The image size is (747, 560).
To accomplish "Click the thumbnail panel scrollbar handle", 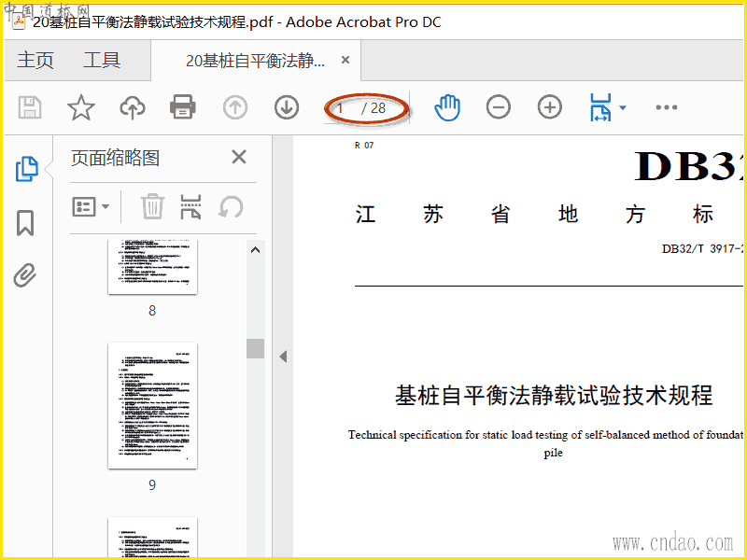I will pos(255,348).
